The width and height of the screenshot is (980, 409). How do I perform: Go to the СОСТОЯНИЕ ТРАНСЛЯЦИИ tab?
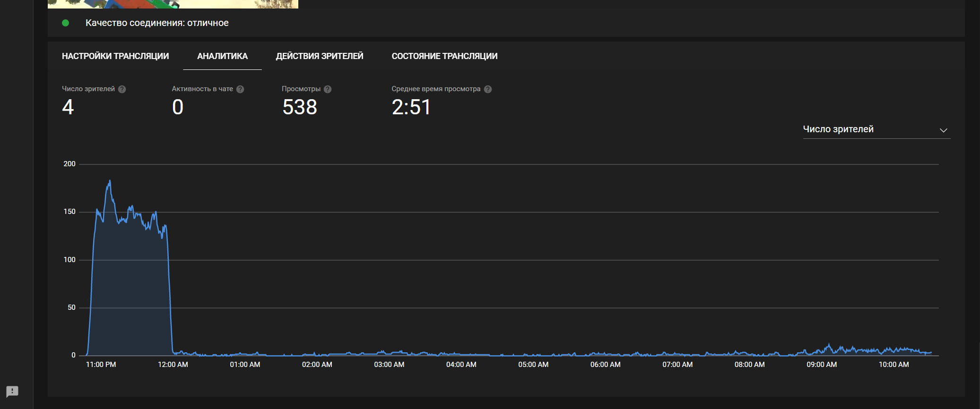(444, 56)
